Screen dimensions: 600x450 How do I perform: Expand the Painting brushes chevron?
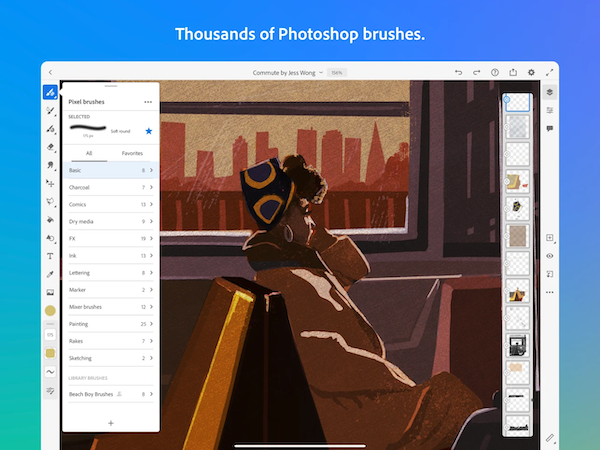151,324
